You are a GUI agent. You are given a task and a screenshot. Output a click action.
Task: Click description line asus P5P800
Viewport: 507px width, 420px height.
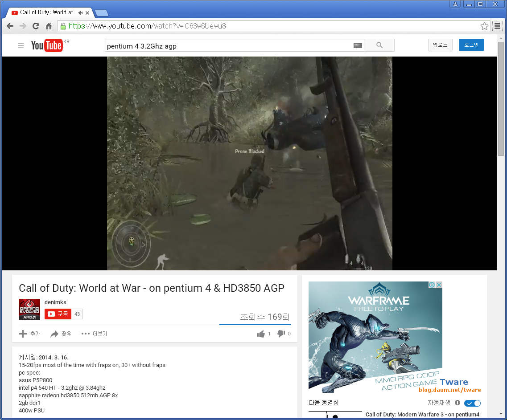35,380
